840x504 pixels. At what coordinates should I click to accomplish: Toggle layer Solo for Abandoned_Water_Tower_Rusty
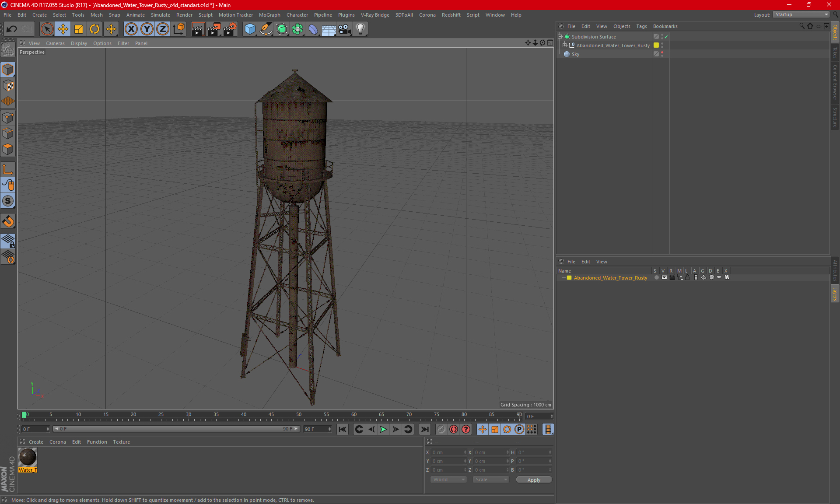656,277
